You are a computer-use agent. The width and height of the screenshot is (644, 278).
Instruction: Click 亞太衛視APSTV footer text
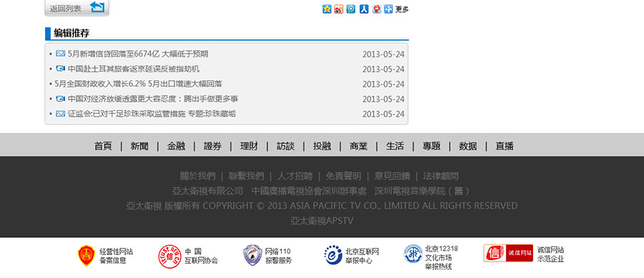(x=322, y=221)
